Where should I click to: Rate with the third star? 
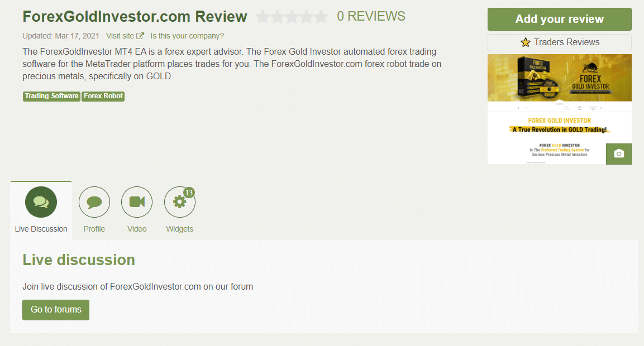pyautogui.click(x=292, y=17)
